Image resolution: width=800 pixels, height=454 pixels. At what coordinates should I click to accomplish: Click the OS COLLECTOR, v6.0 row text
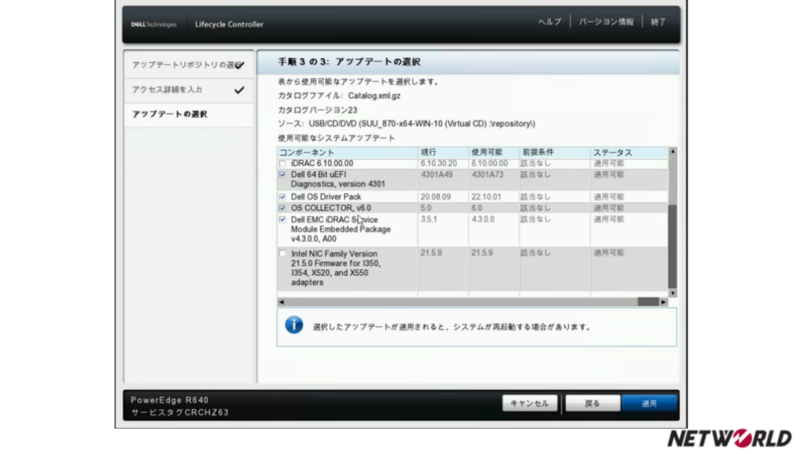tap(331, 208)
